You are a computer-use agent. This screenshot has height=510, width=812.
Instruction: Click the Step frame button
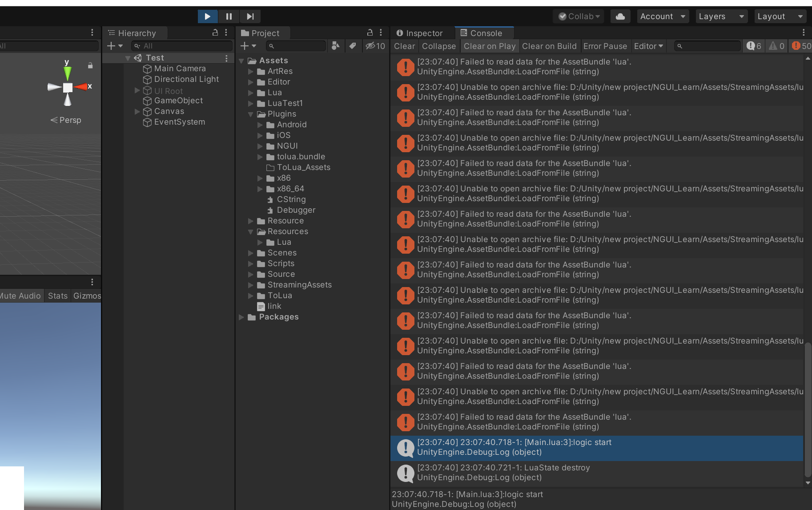click(250, 16)
